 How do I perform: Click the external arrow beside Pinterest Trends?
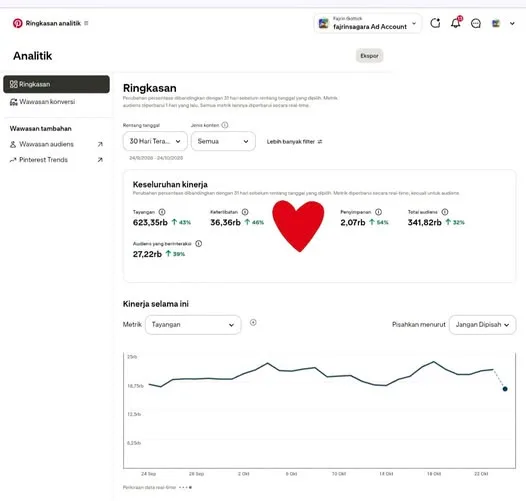(100, 160)
